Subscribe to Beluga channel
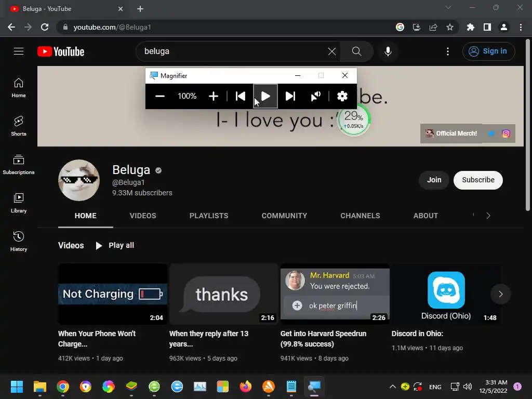This screenshot has width=532, height=399. click(x=478, y=180)
